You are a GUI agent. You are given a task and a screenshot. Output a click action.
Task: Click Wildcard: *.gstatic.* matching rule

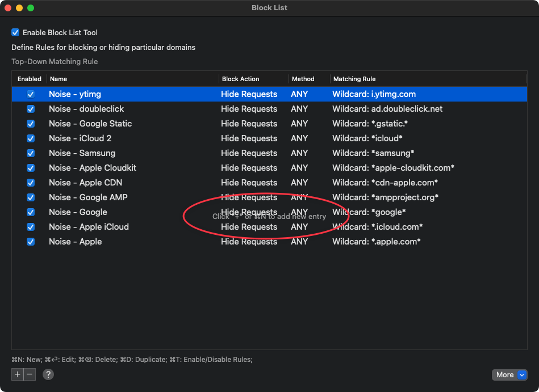click(x=370, y=124)
